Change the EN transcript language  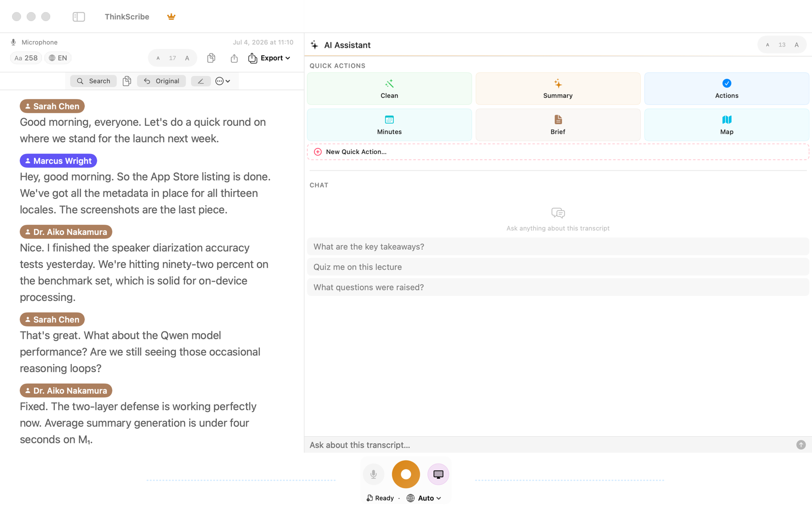coord(58,58)
